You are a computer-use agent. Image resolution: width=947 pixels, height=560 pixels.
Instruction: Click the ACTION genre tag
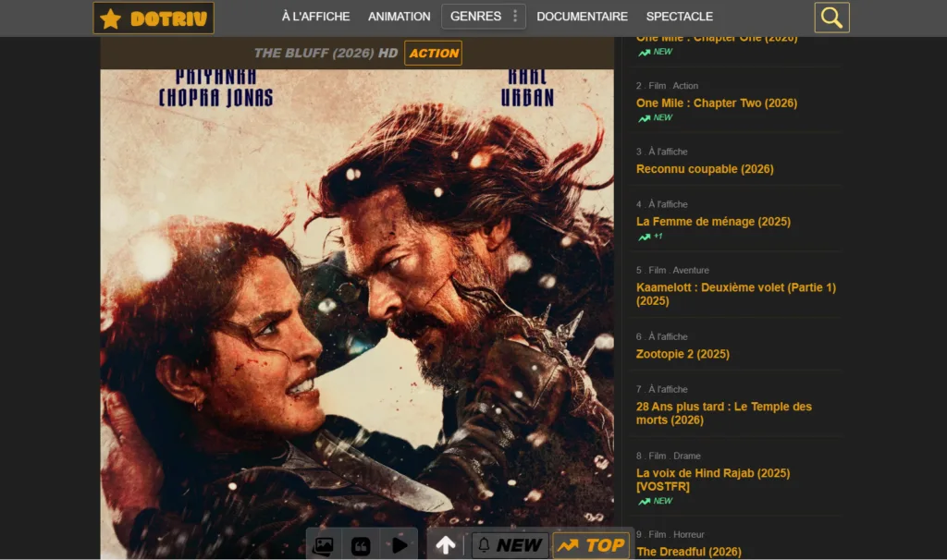433,54
